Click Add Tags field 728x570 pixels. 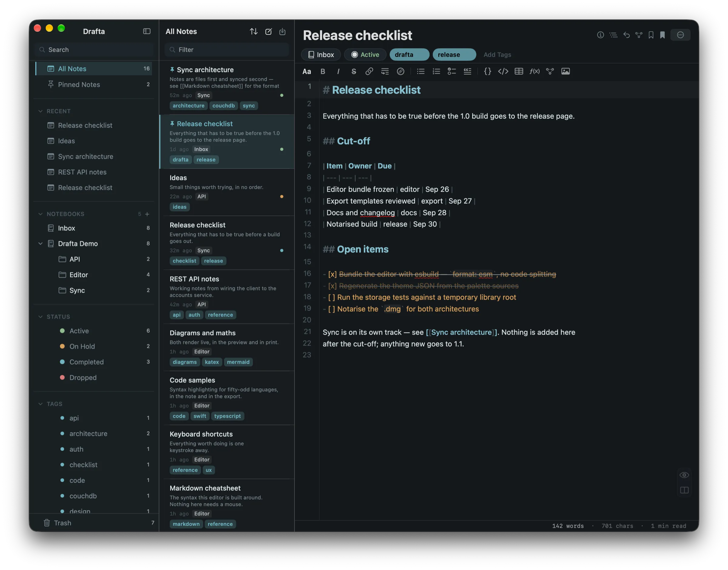[x=497, y=55]
